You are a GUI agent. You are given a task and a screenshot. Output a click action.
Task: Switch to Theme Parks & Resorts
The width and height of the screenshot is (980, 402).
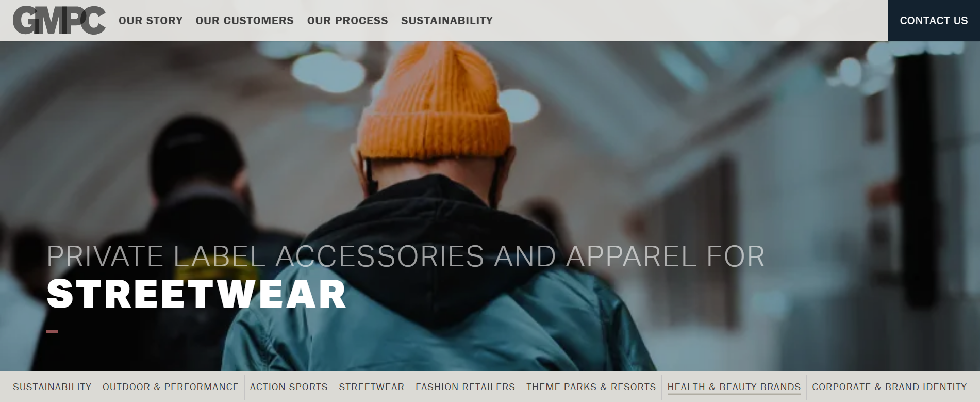tap(591, 387)
